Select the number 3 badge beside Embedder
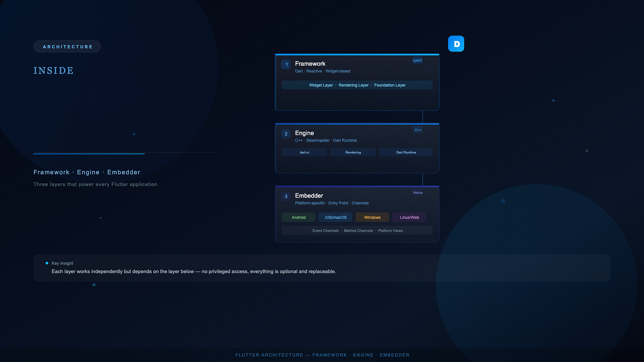The height and width of the screenshot is (362, 644). pos(286,196)
